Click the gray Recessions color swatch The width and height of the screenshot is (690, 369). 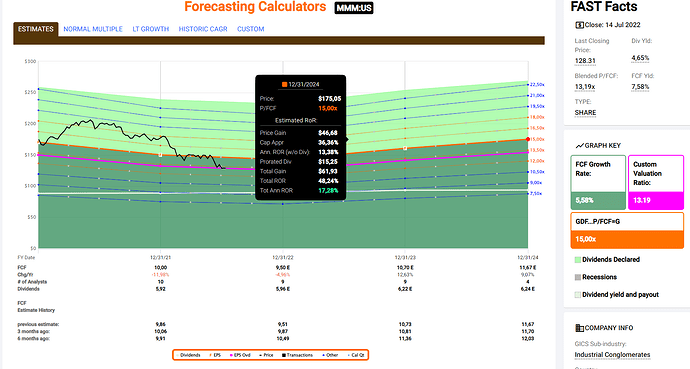pos(578,278)
